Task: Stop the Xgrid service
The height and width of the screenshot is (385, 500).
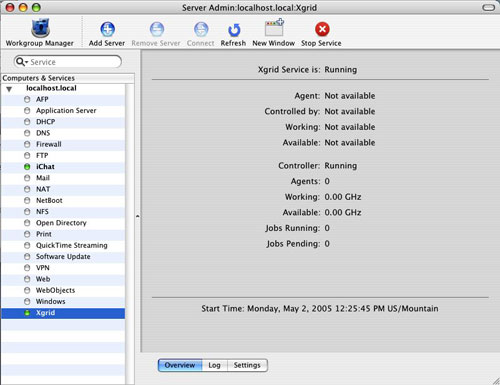Action: tap(322, 34)
